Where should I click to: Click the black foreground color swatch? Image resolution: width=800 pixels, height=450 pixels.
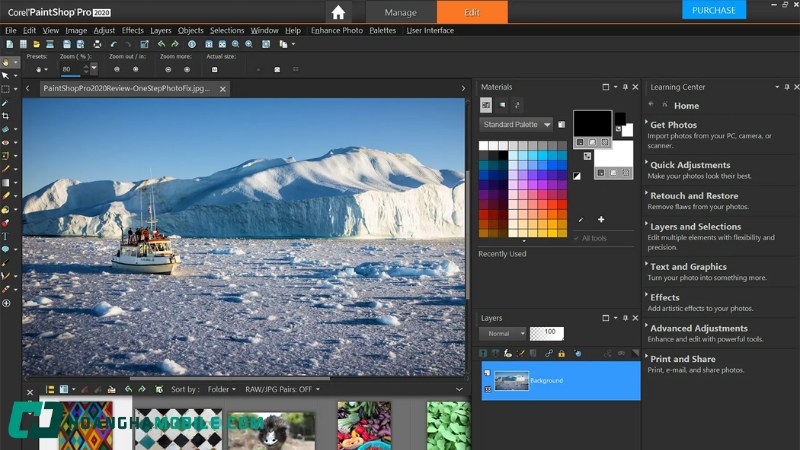(x=592, y=123)
